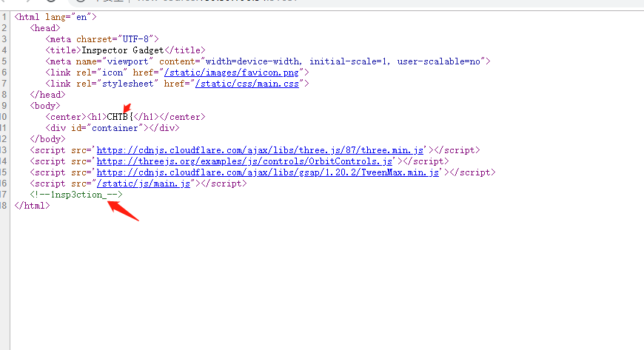The image size is (644, 350).
Task: Click the 'container' div id value
Action: click(x=115, y=128)
